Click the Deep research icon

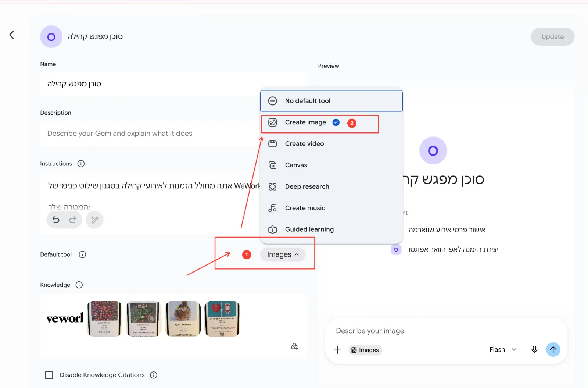click(x=272, y=186)
